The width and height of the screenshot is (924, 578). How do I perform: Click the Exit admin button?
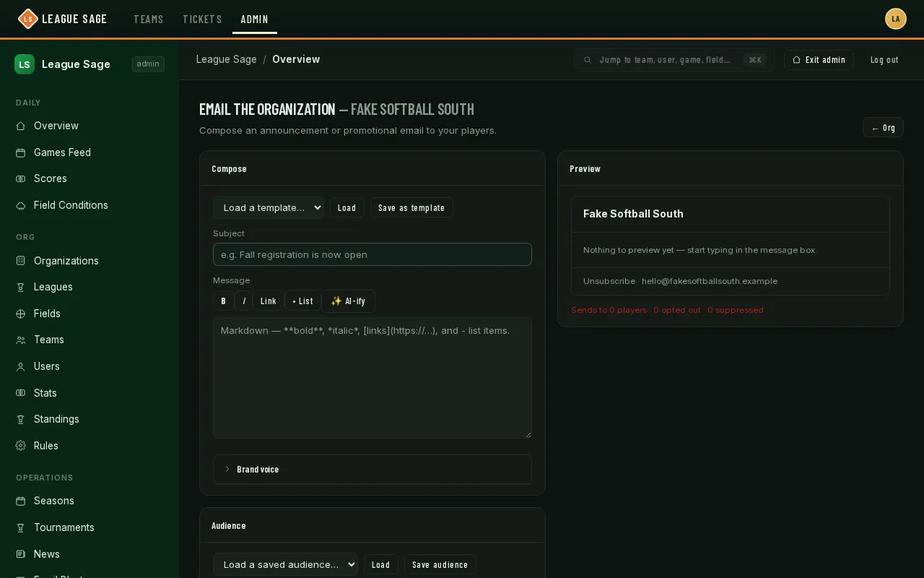(819, 60)
